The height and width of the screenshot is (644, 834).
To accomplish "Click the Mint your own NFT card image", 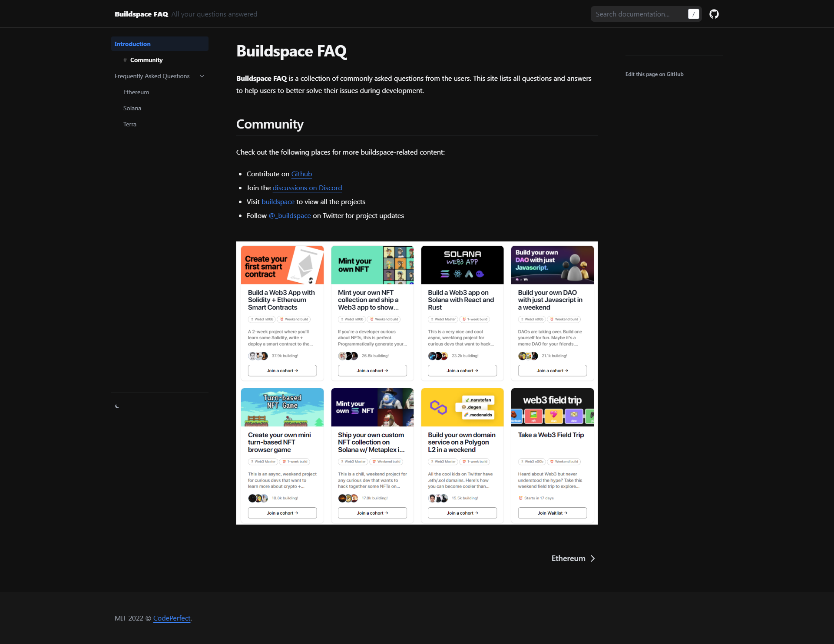I will coord(372,264).
